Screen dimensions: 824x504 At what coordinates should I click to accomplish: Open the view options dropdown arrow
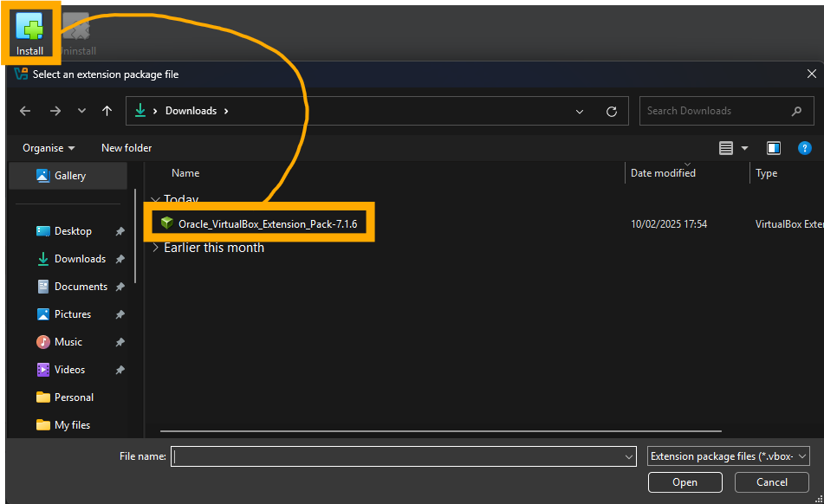click(x=743, y=148)
